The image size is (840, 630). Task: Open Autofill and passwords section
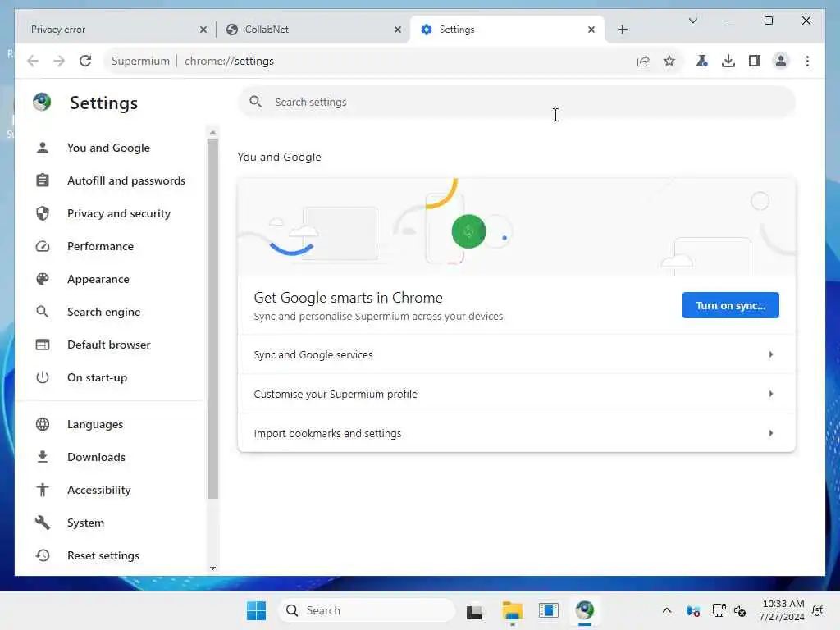(126, 180)
